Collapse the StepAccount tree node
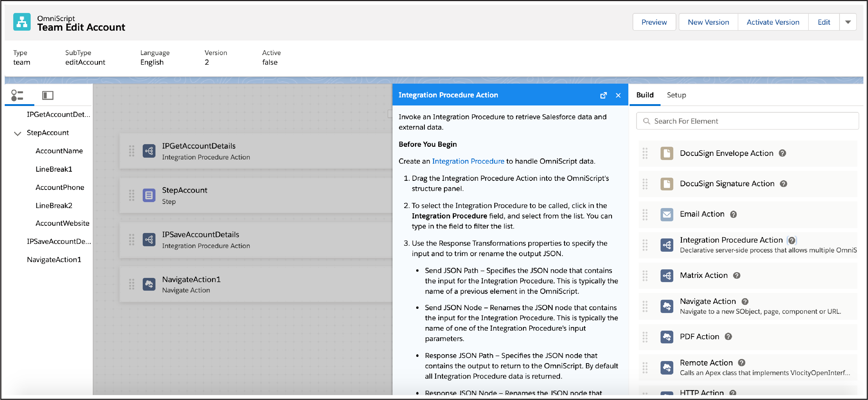This screenshot has height=400, width=868. [17, 133]
